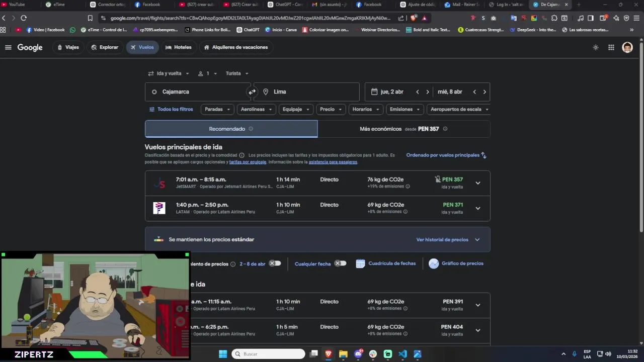Switch to Viajes tab
644x362 pixels.
point(68,47)
